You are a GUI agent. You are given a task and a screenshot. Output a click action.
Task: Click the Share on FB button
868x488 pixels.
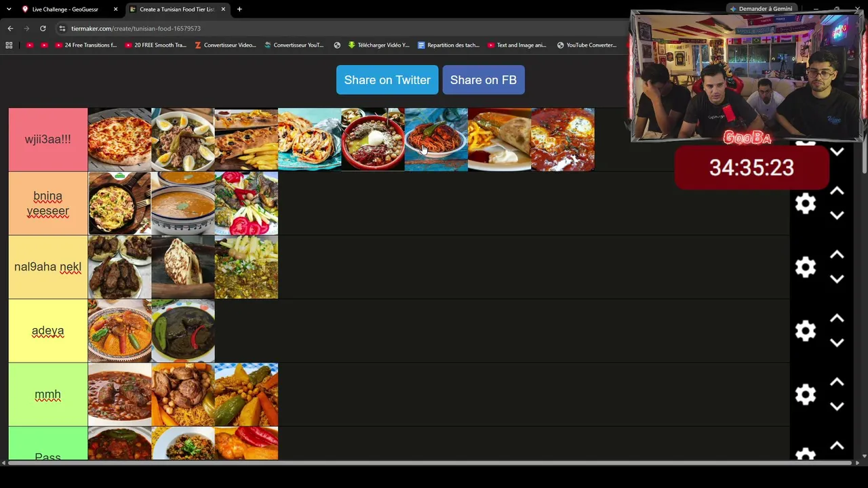coord(484,80)
